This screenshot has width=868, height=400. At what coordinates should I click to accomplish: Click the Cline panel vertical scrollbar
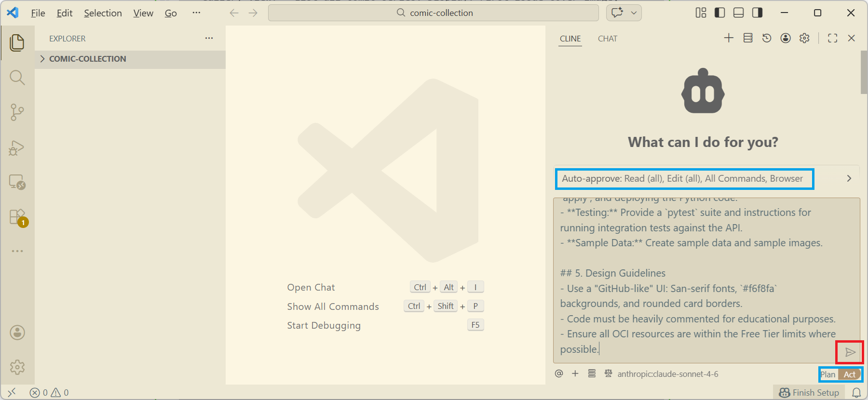864,72
